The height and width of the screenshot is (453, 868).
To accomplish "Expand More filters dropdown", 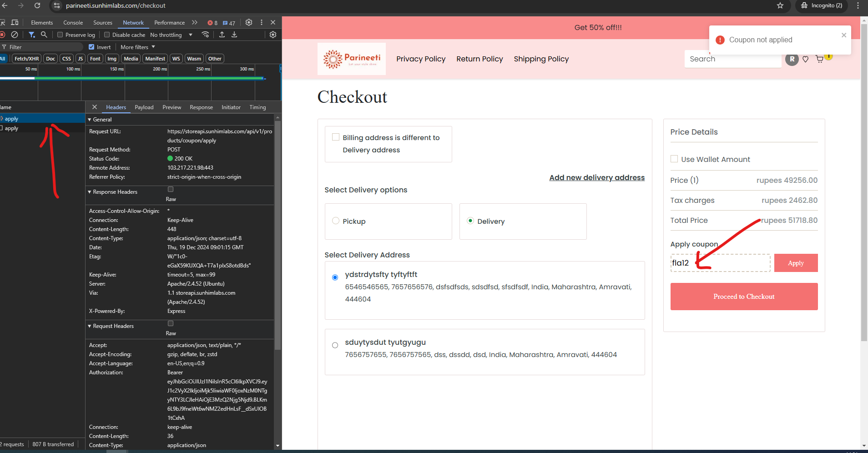I will pyautogui.click(x=138, y=47).
